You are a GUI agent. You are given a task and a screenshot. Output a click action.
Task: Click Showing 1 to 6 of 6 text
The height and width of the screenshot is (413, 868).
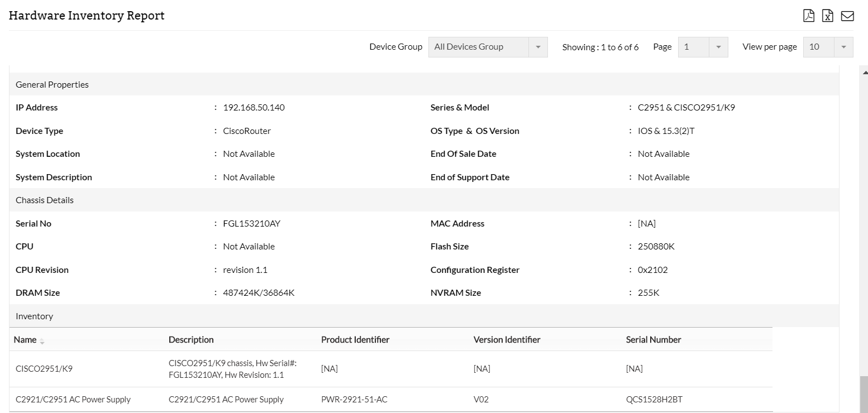(x=600, y=47)
